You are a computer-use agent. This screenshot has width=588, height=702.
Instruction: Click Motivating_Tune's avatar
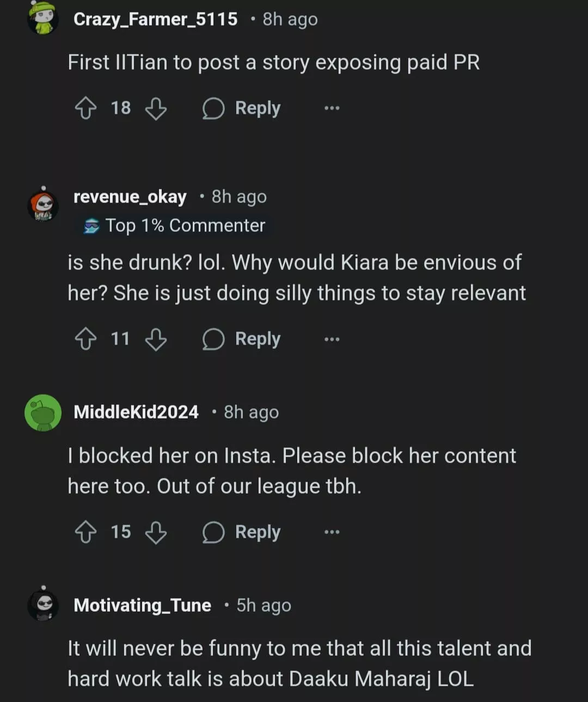click(43, 604)
